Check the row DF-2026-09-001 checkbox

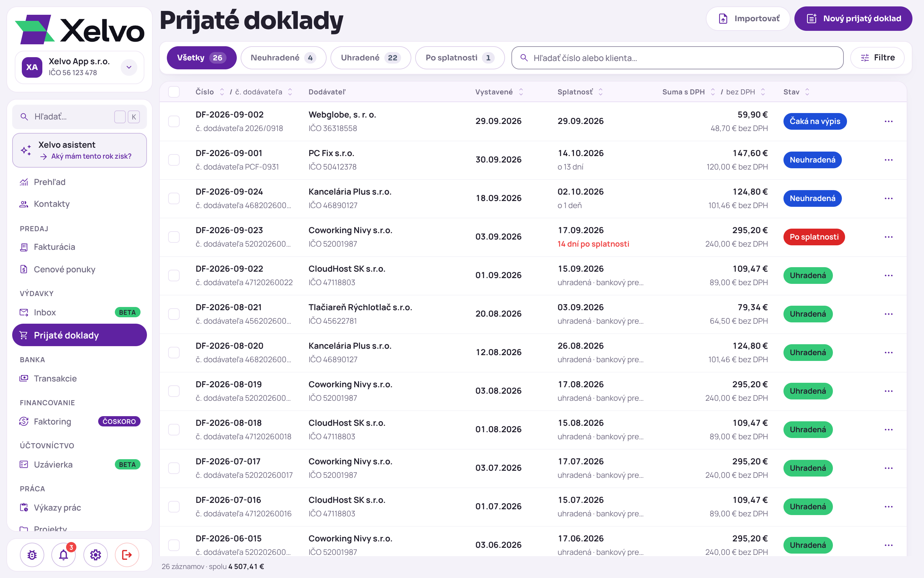click(x=174, y=160)
